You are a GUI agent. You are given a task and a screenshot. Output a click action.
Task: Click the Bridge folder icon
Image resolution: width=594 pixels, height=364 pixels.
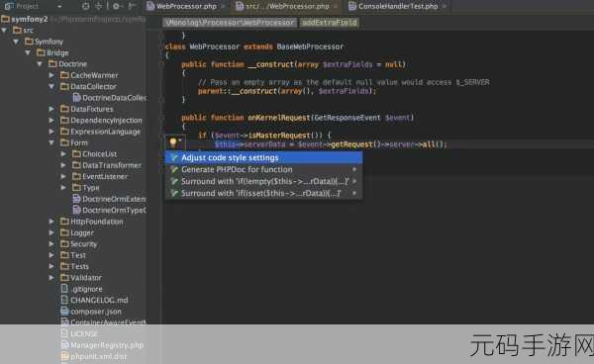click(x=41, y=52)
